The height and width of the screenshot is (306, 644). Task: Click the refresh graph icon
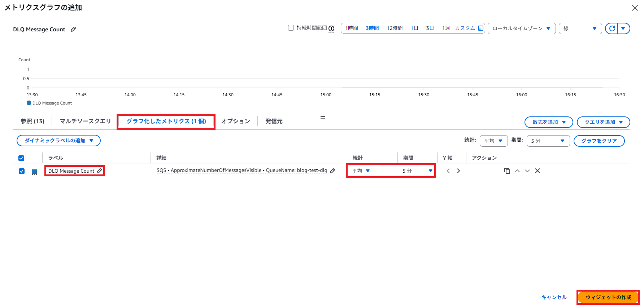[x=612, y=28]
